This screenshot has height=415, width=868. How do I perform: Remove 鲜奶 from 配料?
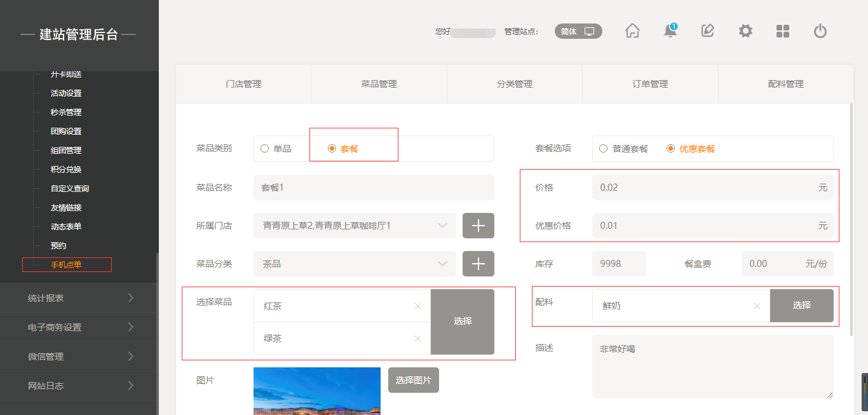pyautogui.click(x=757, y=306)
